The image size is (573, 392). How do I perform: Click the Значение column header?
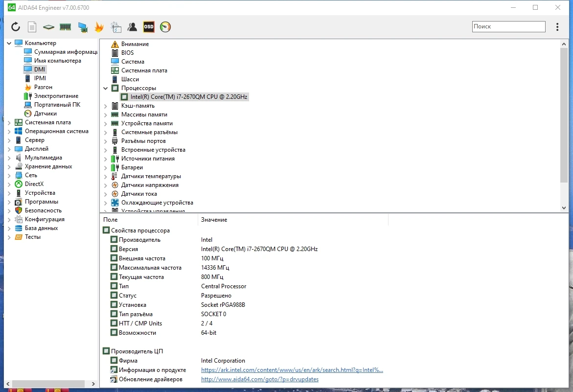293,220
